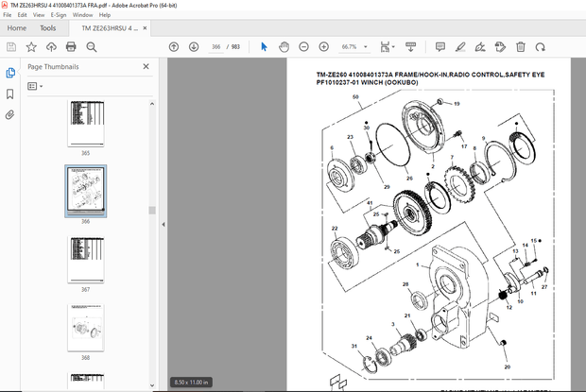The height and width of the screenshot is (392, 586).
Task: Close the Page Thumbnails panel
Action: click(x=146, y=66)
